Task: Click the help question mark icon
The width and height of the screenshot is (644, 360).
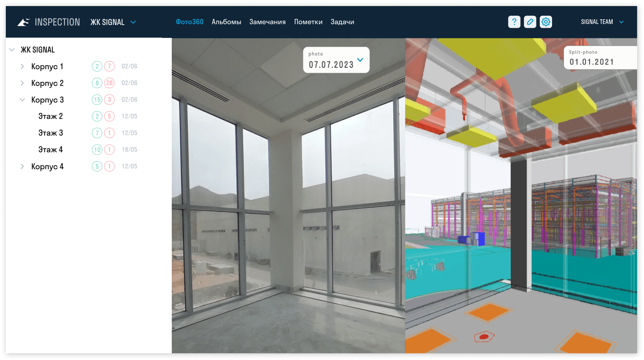Action: [x=514, y=22]
